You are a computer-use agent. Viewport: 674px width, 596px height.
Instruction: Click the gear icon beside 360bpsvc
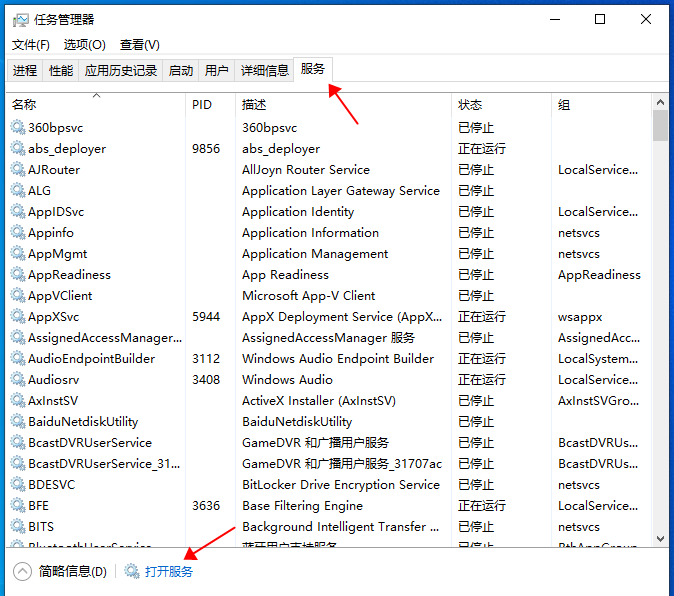click(18, 127)
